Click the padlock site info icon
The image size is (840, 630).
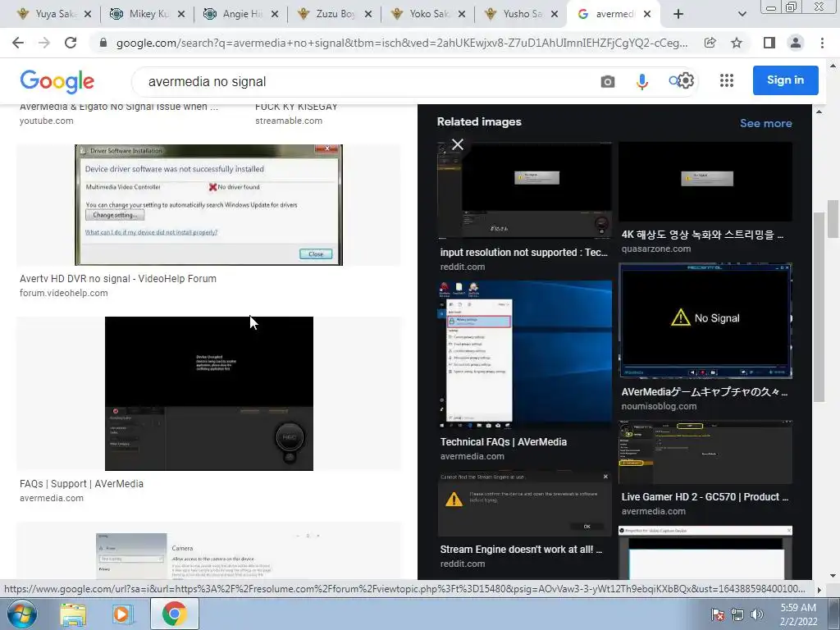(x=103, y=43)
